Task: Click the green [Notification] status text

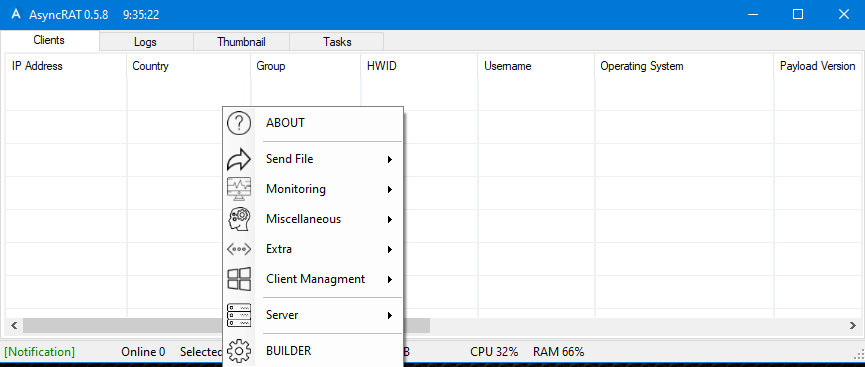Action: [x=39, y=352]
